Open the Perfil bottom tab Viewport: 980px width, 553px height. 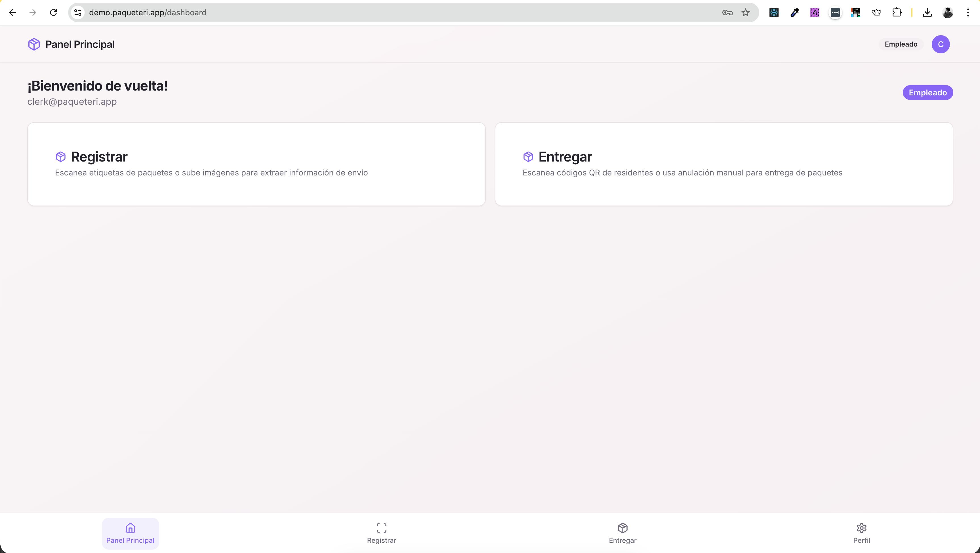[x=861, y=533]
